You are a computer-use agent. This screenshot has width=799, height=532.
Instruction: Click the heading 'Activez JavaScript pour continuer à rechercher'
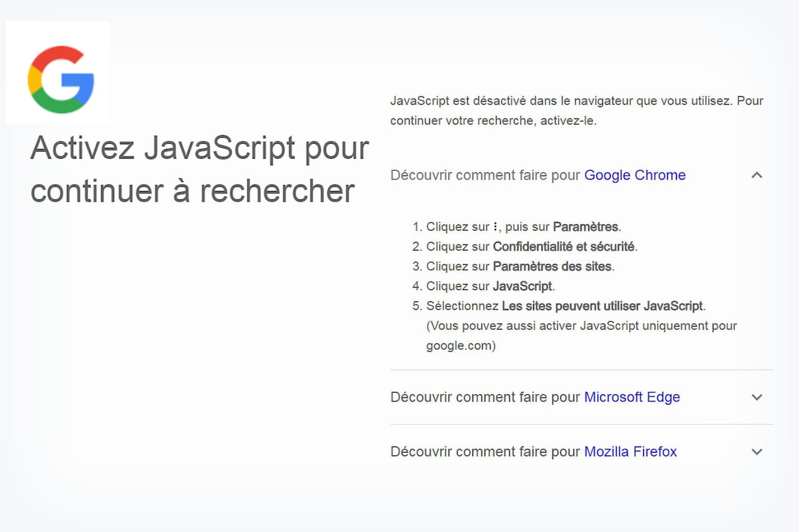click(x=200, y=169)
